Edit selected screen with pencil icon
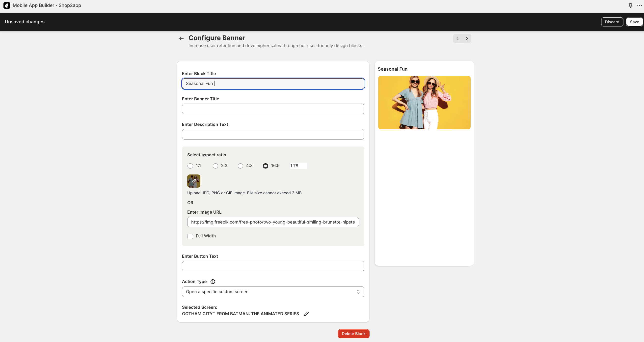 [306, 314]
